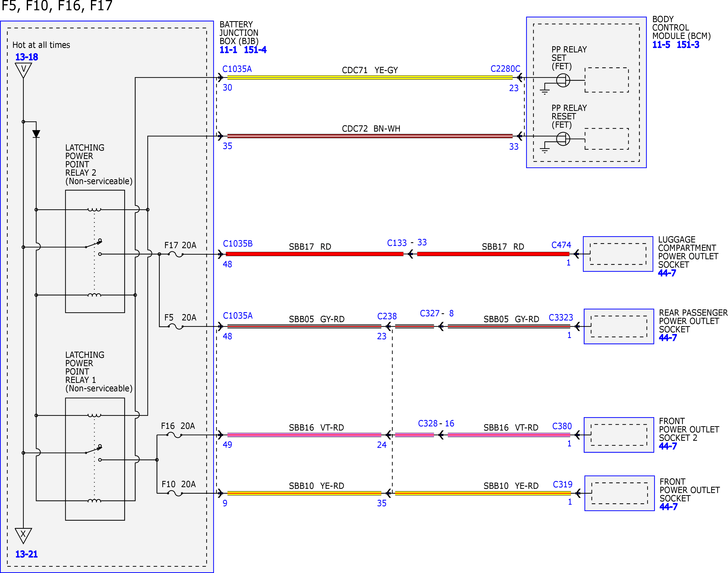
Task: Select the pink SBB16 VT-RD wire at pin 49
Action: coord(304,435)
